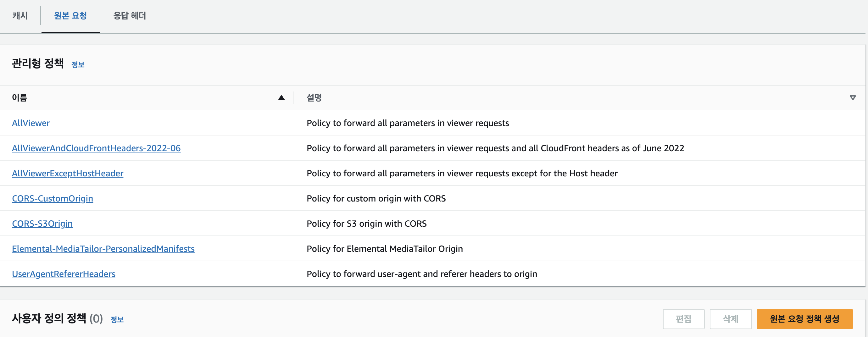Viewport: 868px width, 337px height.
Task: Click the 설명 column header
Action: [x=314, y=98]
